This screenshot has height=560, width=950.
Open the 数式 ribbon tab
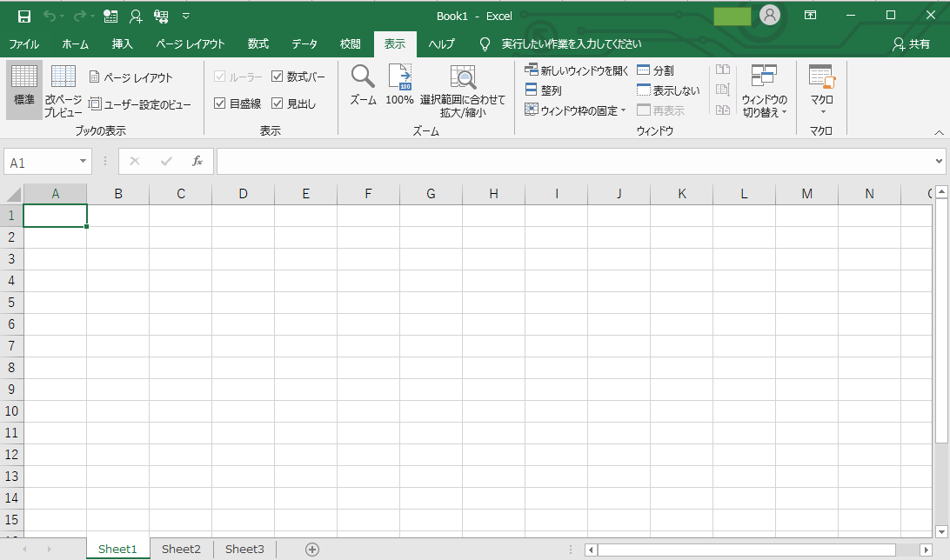pyautogui.click(x=258, y=44)
